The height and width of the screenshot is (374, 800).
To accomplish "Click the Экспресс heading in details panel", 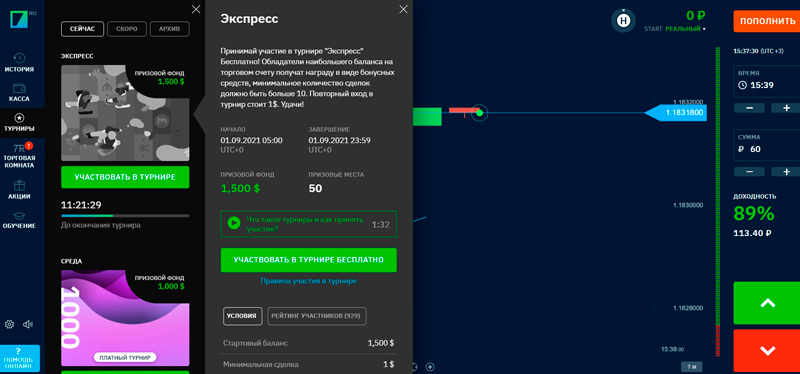I will 249,19.
